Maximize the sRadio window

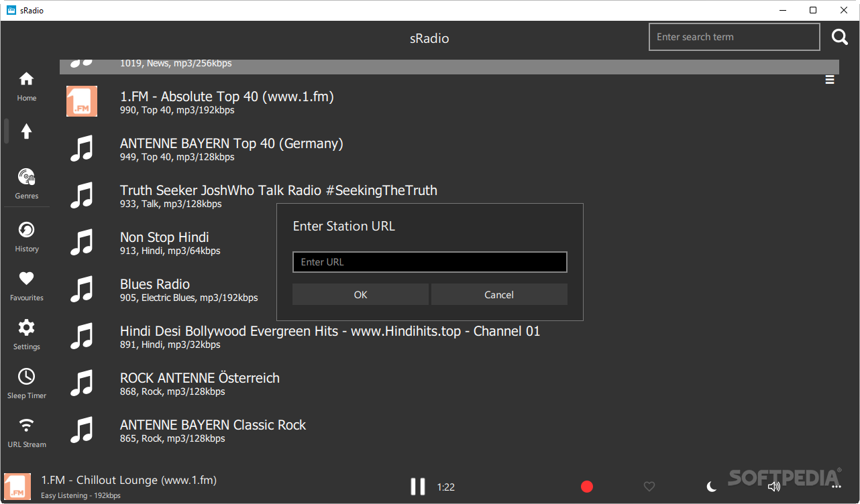tap(813, 10)
